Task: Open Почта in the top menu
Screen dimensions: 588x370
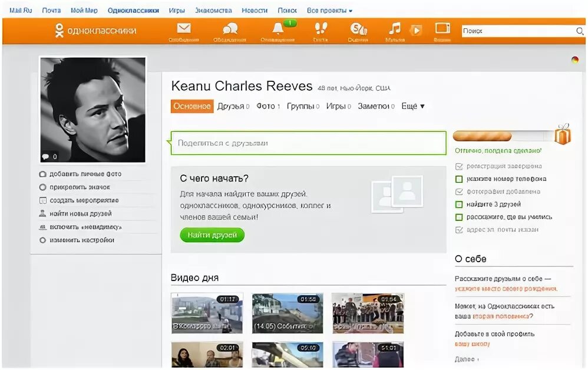Action: [51, 11]
